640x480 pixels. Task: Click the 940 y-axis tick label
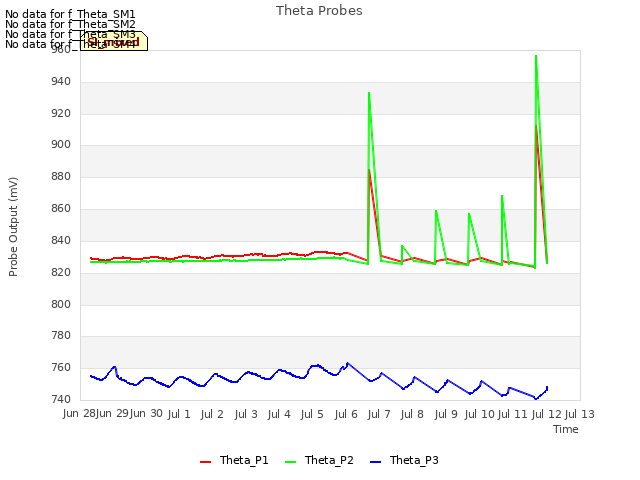pyautogui.click(x=61, y=82)
